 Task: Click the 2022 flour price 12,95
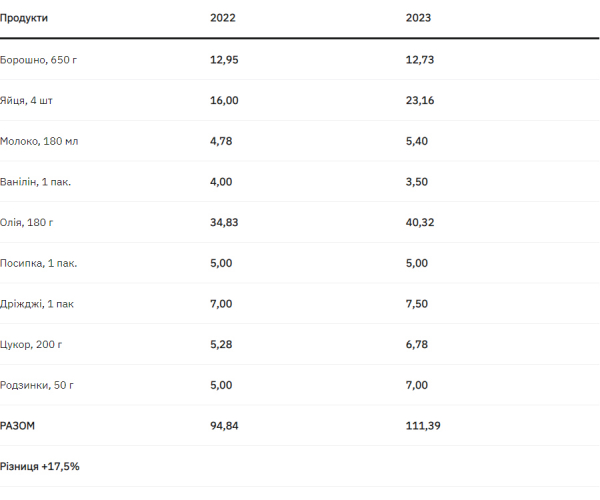224,60
